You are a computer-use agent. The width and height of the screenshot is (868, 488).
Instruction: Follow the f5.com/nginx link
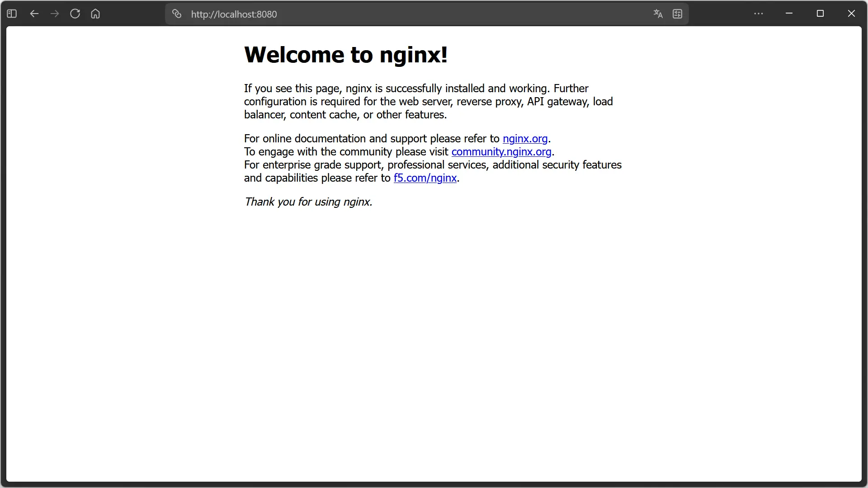[425, 178]
